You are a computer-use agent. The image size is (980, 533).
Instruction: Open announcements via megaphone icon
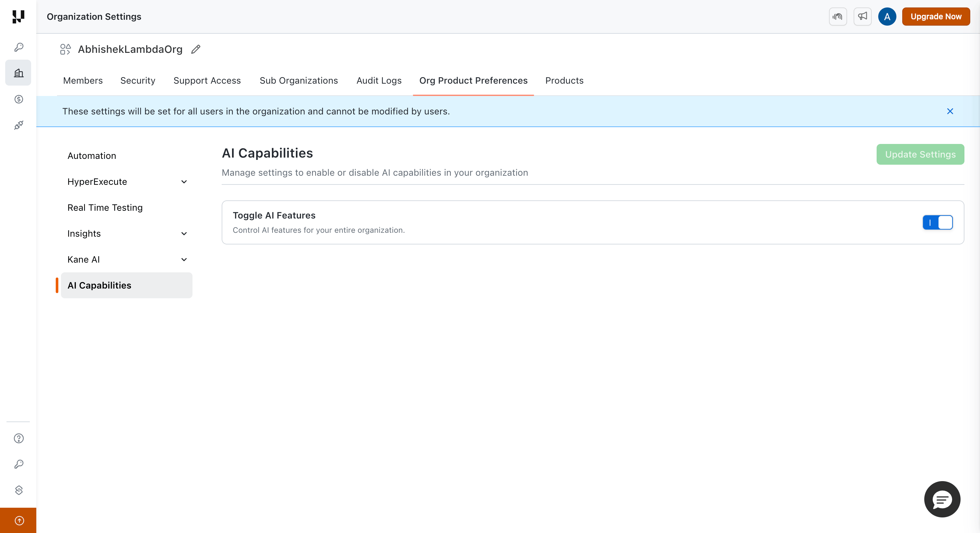(x=862, y=16)
